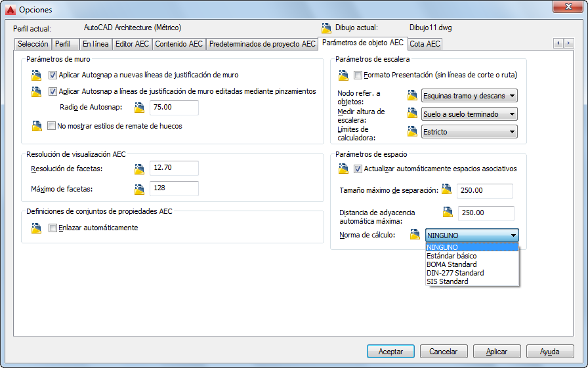Click drawing icon beside Nodo refer. a objetos
Viewport: 588px width, 368px height.
pos(412,95)
